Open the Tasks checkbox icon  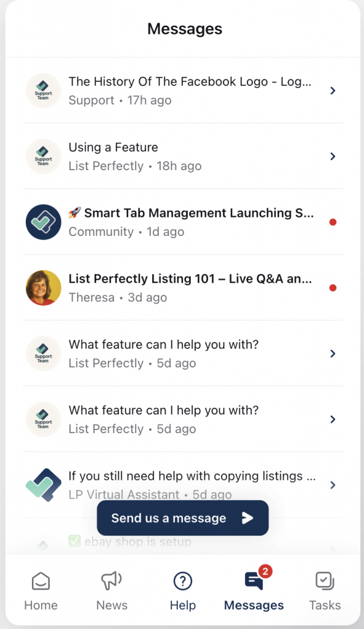[x=325, y=580]
